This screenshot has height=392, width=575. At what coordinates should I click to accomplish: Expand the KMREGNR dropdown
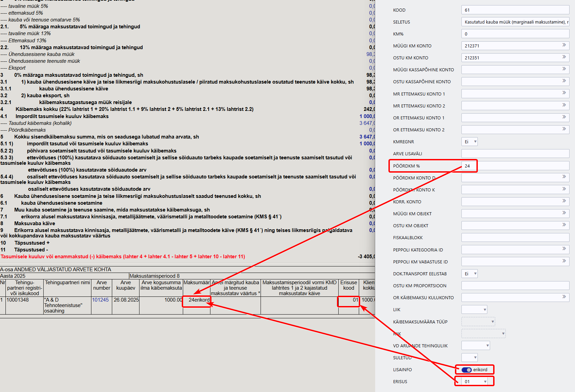click(x=470, y=142)
